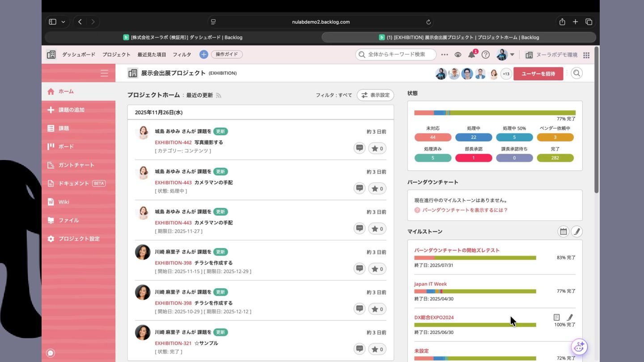Open milestone calendar icon

pos(563,232)
